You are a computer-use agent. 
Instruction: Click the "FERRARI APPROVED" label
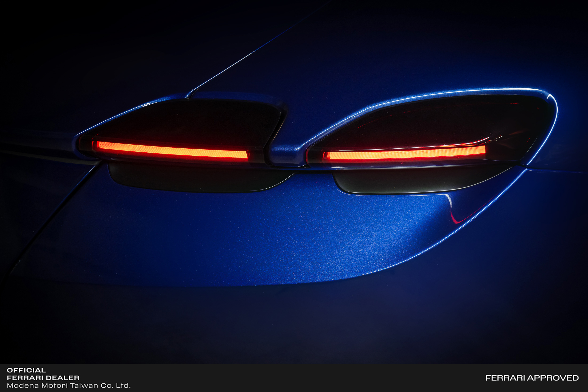(x=532, y=378)
